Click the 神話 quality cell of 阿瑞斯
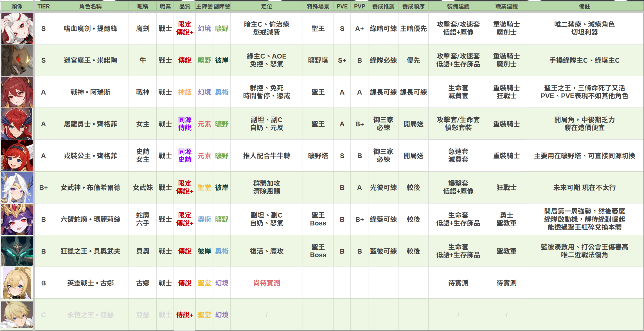Screen dimensions: 644x331 [x=184, y=92]
